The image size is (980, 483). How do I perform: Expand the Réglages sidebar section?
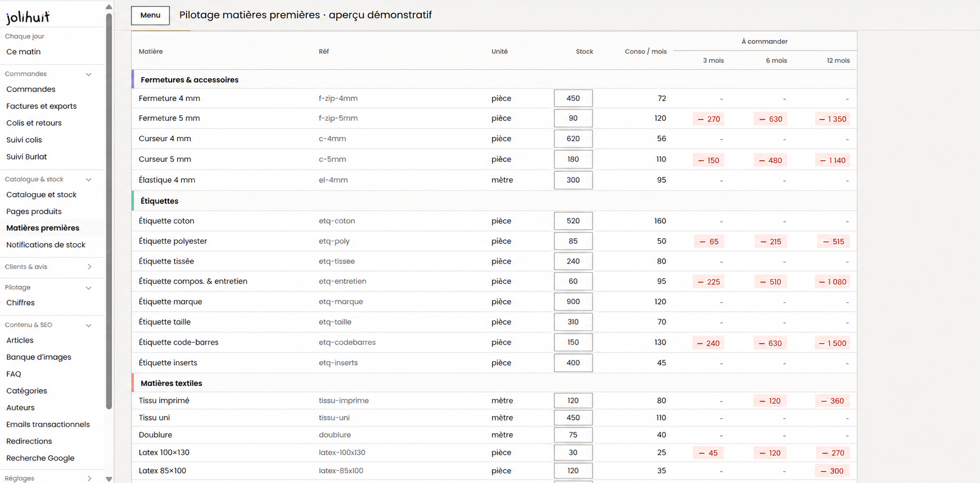point(89,479)
